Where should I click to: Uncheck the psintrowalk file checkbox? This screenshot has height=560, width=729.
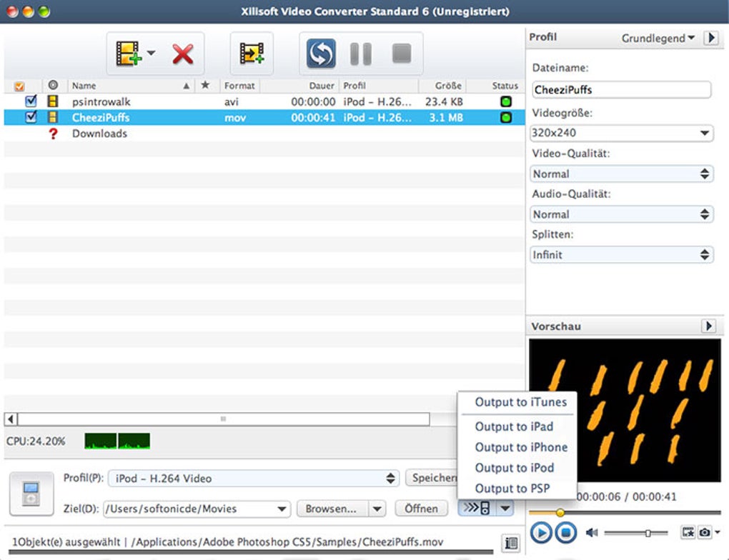pos(31,101)
